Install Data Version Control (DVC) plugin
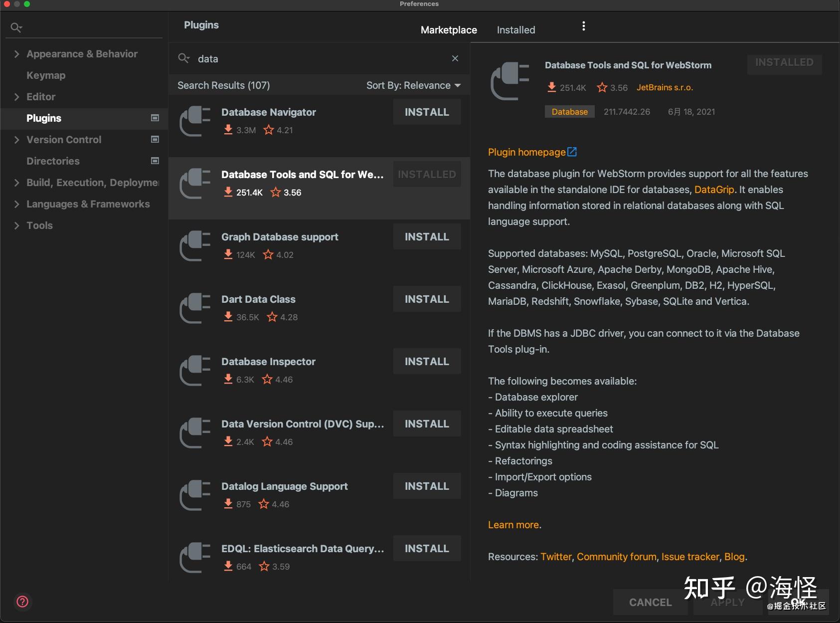 click(x=427, y=423)
